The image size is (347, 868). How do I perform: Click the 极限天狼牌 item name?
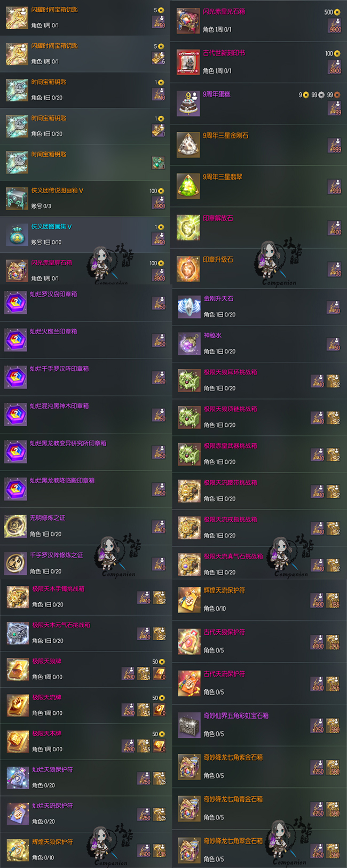pyautogui.click(x=47, y=661)
